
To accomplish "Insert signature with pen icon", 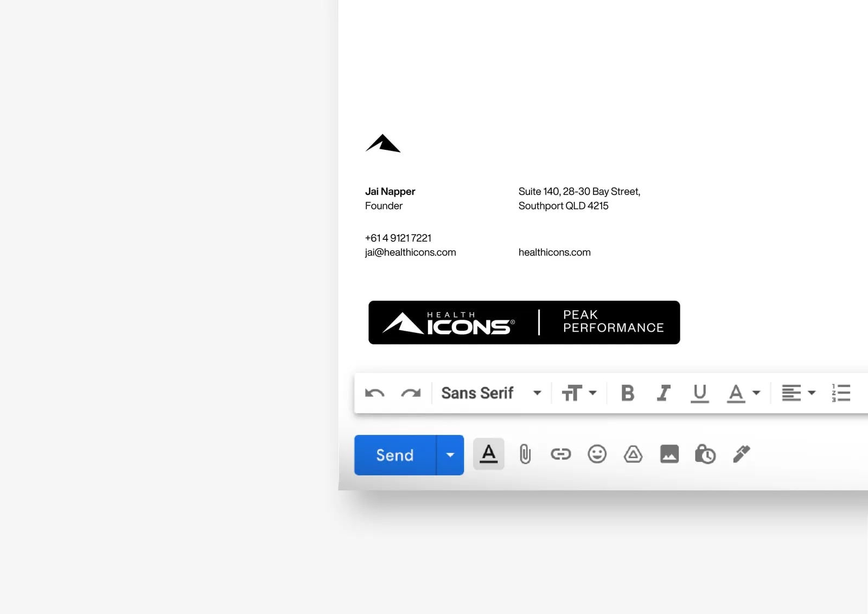I will coord(742,454).
